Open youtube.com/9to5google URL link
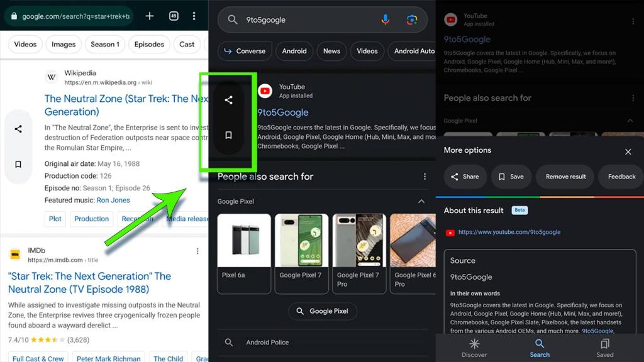644x362 pixels. (x=509, y=232)
